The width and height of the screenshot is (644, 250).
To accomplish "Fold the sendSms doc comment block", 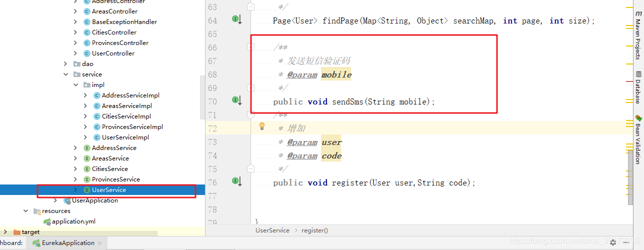I will pos(250,47).
